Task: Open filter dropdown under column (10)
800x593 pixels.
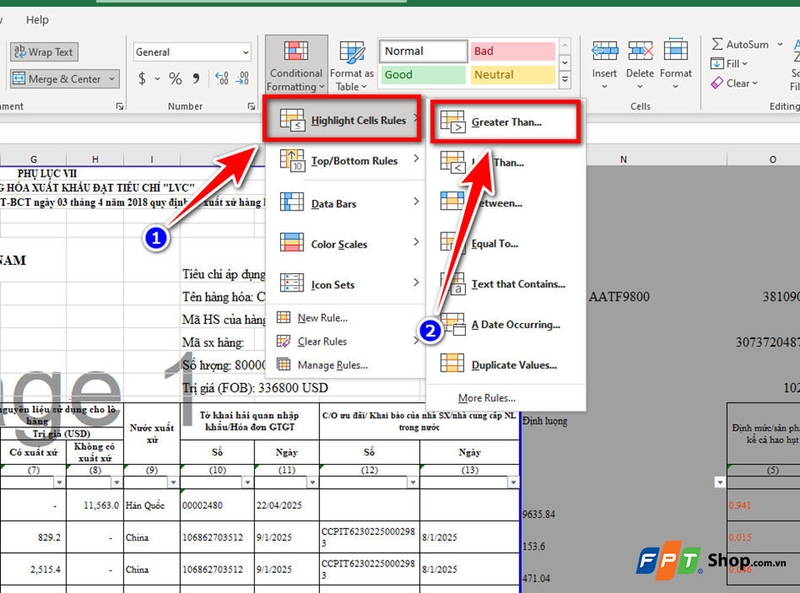Action: coord(248,482)
